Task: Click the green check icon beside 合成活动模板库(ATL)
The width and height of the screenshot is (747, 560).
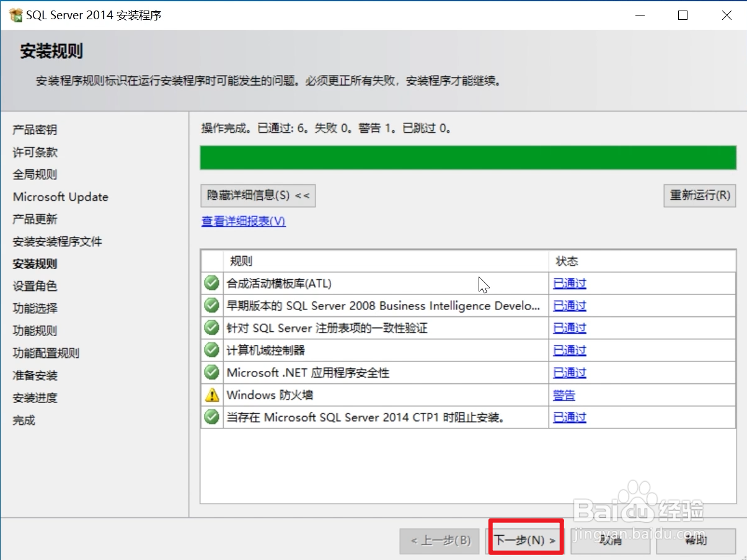Action: tap(211, 283)
